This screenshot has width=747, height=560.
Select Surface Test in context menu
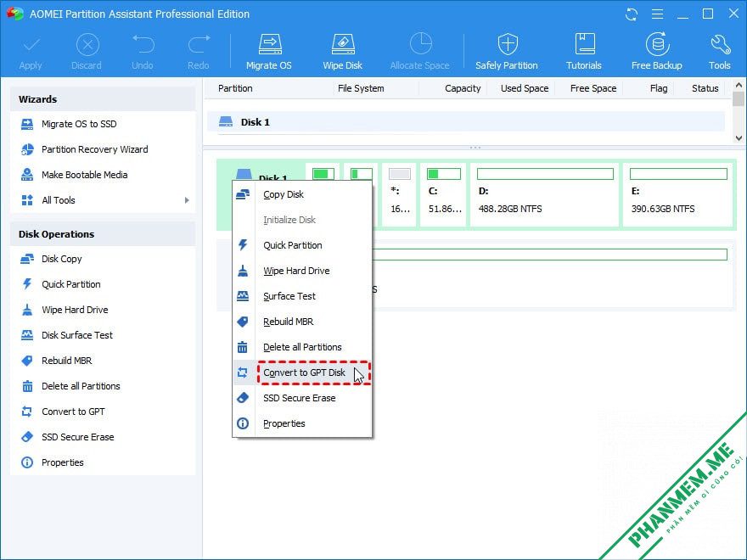pyautogui.click(x=302, y=297)
